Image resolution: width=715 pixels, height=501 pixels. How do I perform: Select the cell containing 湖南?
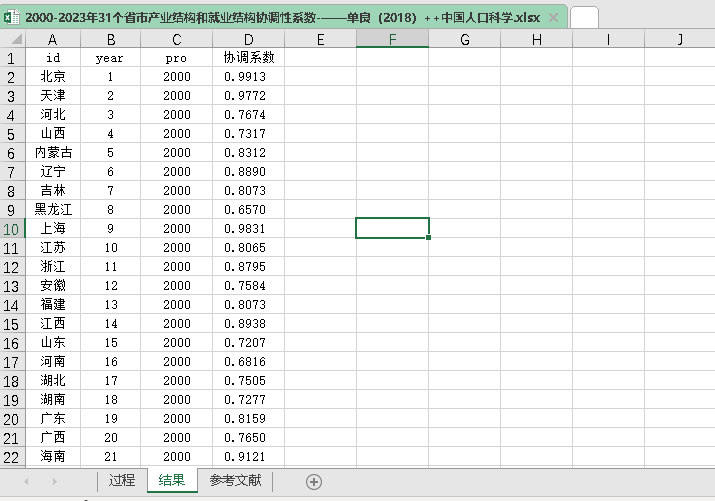pyautogui.click(x=53, y=399)
